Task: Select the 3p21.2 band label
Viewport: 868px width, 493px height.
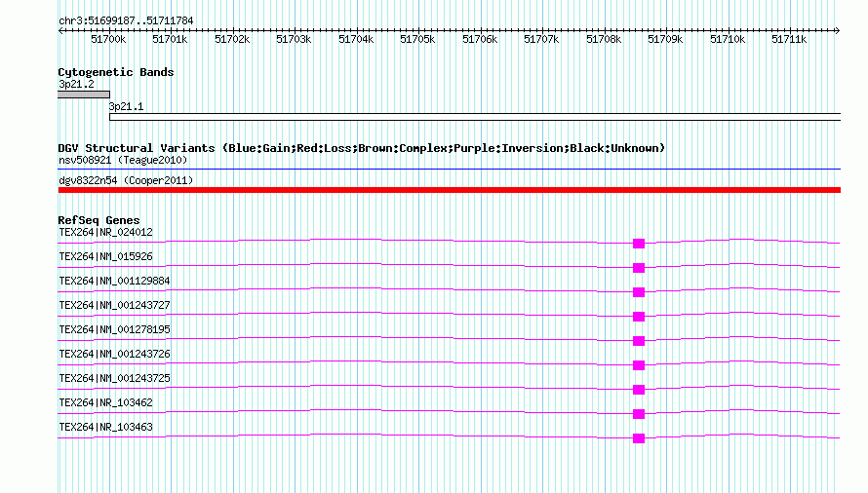Action: 76,84
